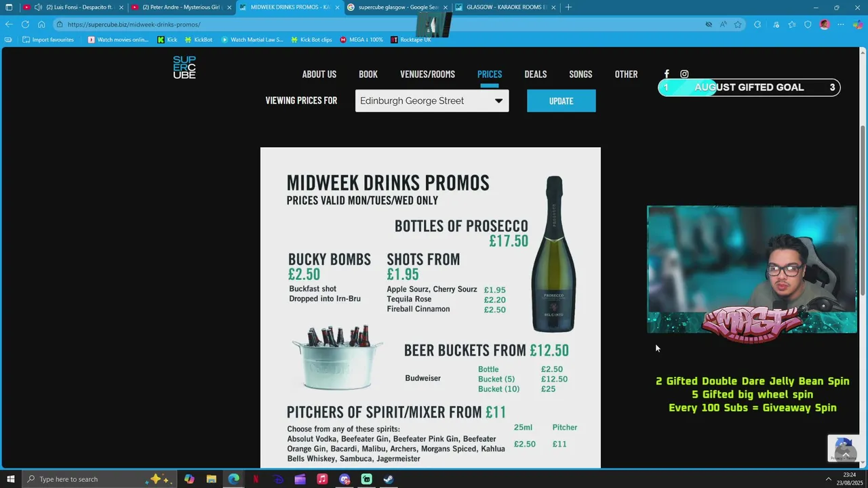The width and height of the screenshot is (868, 488).
Task: Open Steam from the taskbar
Action: (389, 479)
